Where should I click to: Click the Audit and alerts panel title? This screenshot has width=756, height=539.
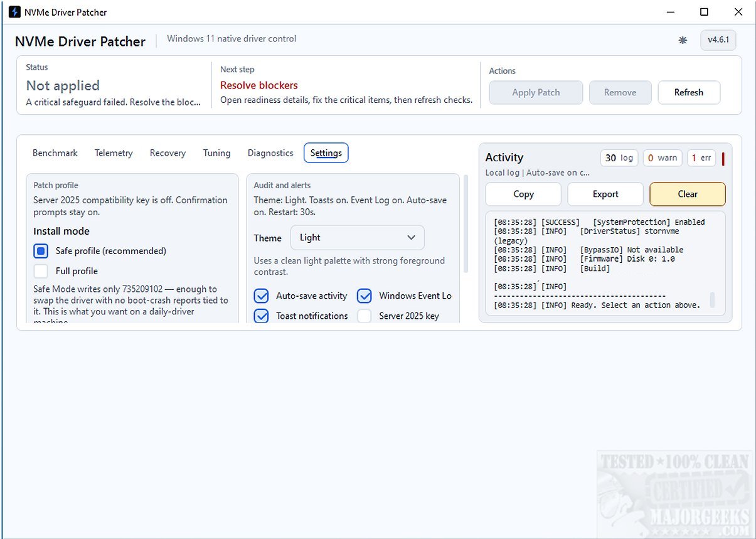coord(282,185)
